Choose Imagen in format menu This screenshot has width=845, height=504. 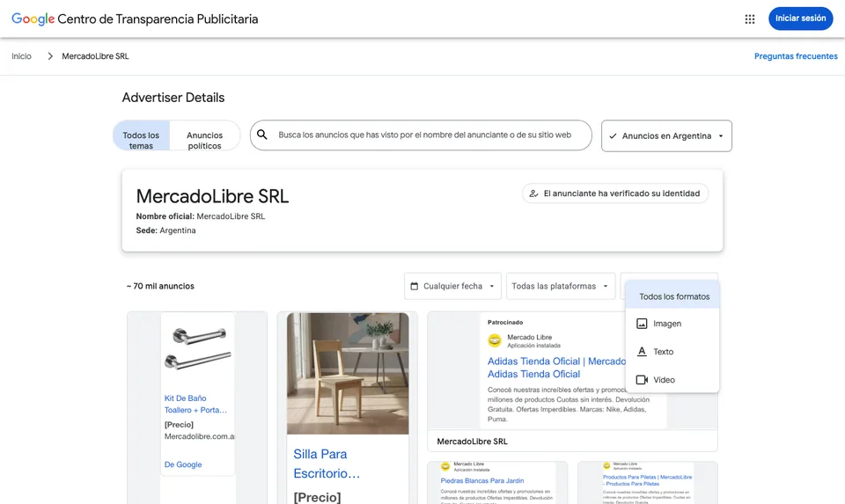click(x=672, y=324)
